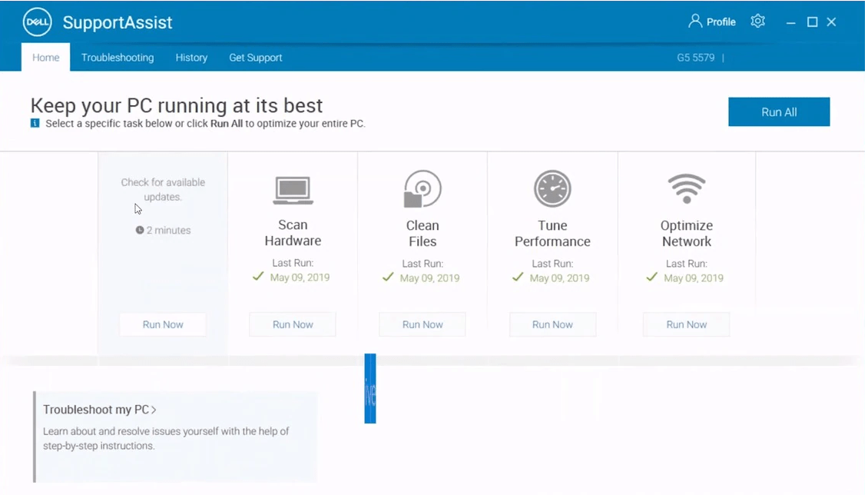Click the Optimize Network title text
868x495 pixels.
point(687,233)
